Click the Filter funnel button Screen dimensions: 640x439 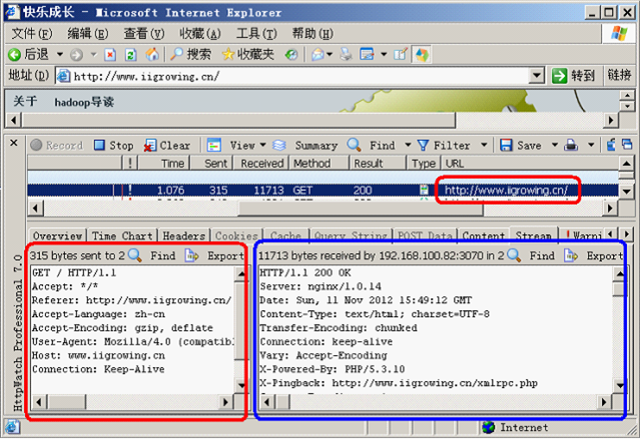[444, 145]
